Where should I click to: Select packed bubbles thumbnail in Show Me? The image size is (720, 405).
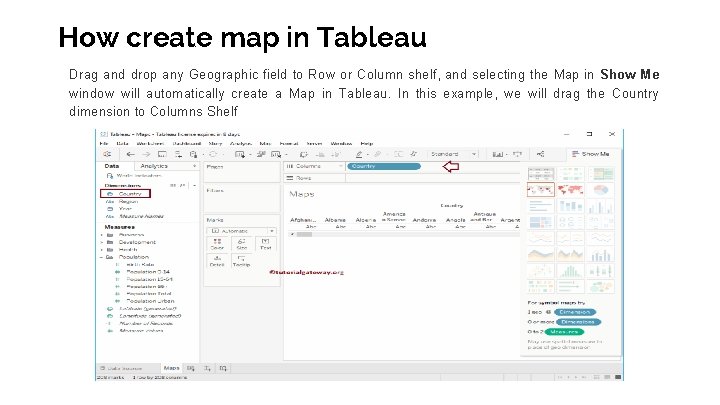pyautogui.click(x=601, y=287)
